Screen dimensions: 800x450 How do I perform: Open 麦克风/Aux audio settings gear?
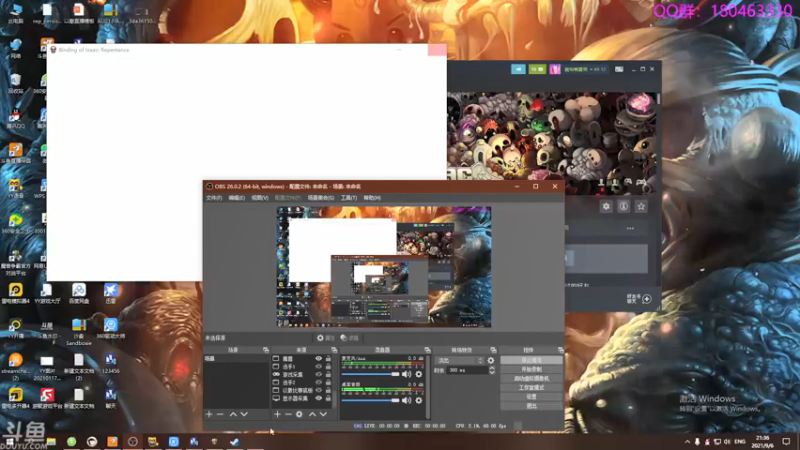(419, 374)
